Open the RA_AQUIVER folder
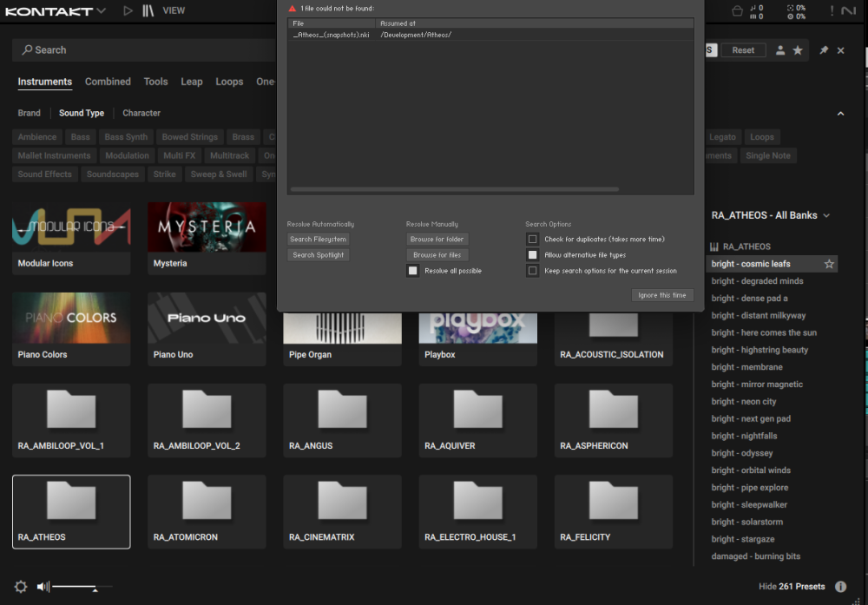Screen dimensions: 868x605 pos(477,421)
